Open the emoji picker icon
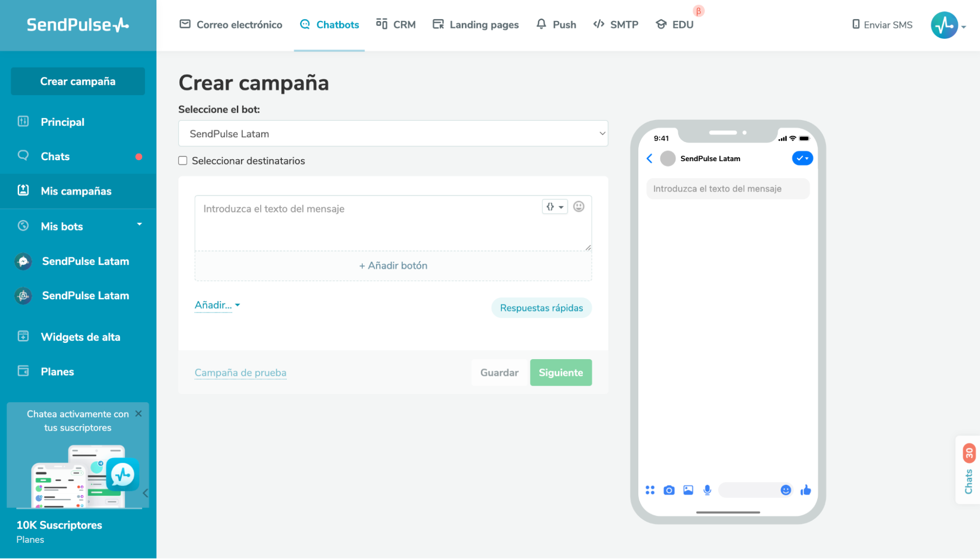The height and width of the screenshot is (559, 980). coord(578,207)
